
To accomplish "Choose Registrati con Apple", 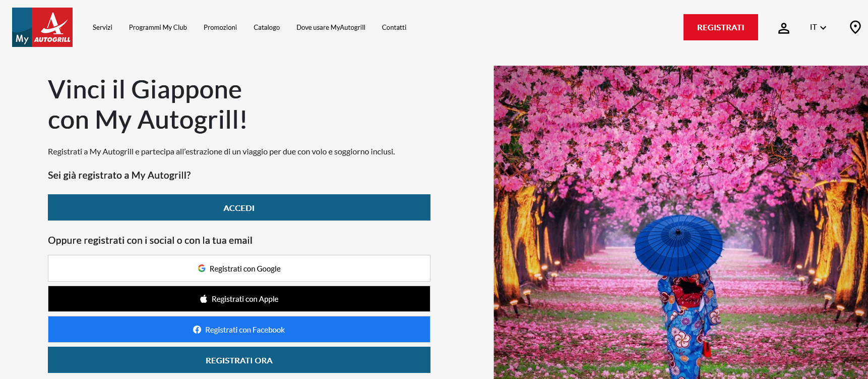I will tap(239, 299).
